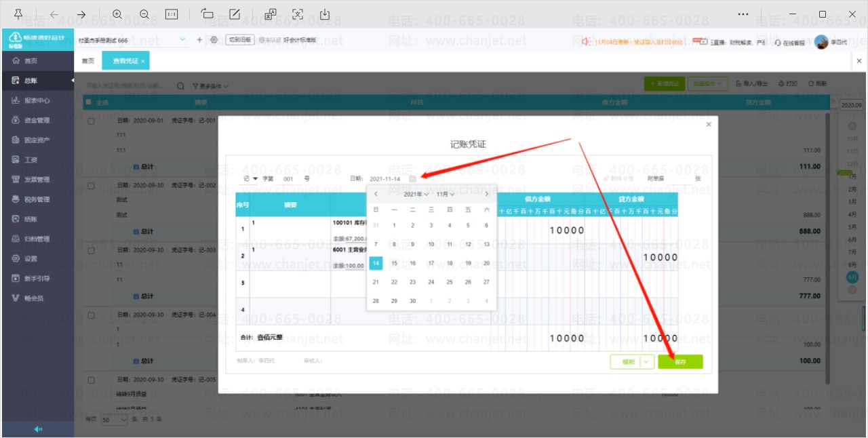Screen dimensions: 868x438
Task: Open the page size dropdown showing 50
Action: [x=114, y=420]
